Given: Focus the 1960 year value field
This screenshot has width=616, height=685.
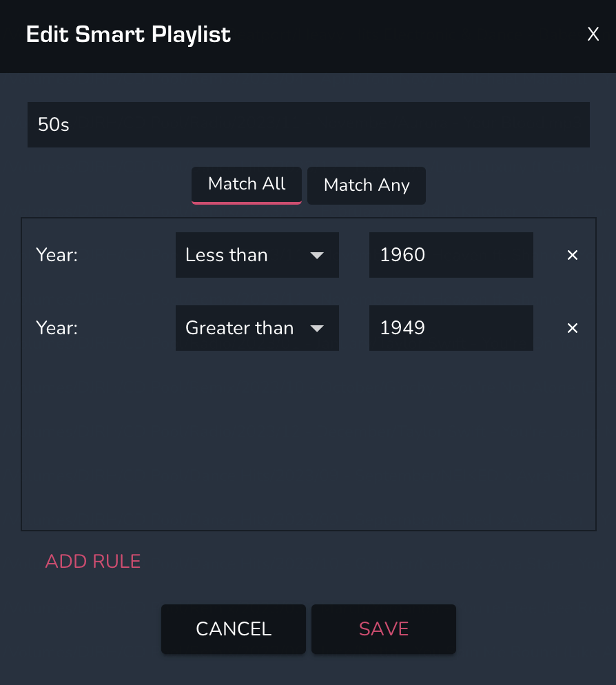Looking at the screenshot, I should 451,255.
